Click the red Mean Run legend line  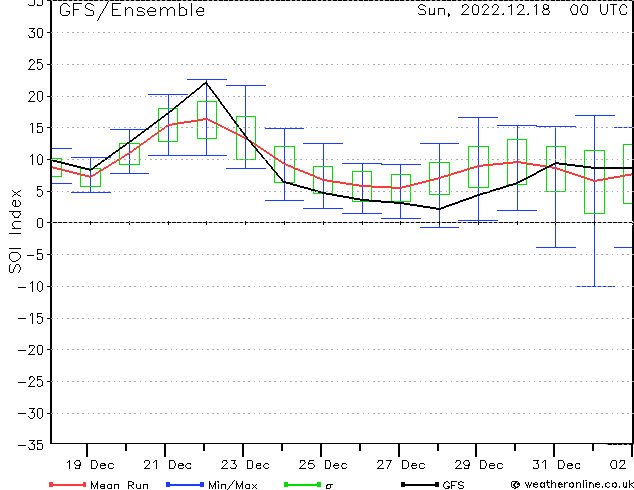tap(67, 484)
